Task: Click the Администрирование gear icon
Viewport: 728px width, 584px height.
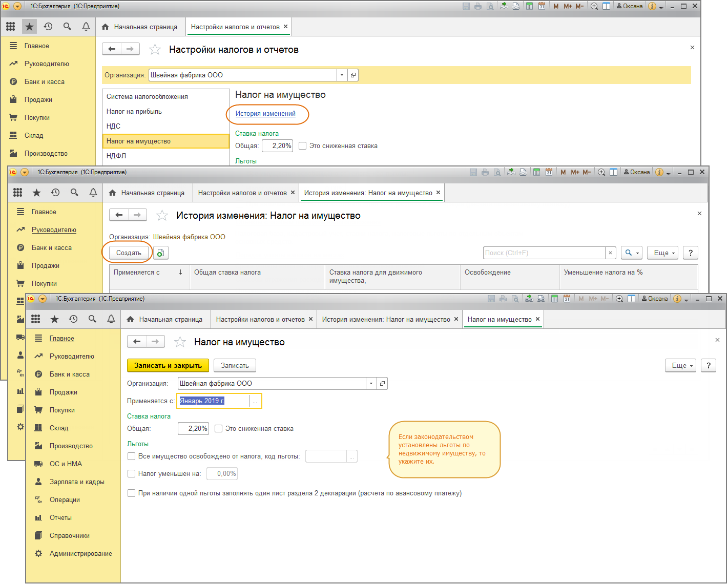Action: (x=38, y=554)
